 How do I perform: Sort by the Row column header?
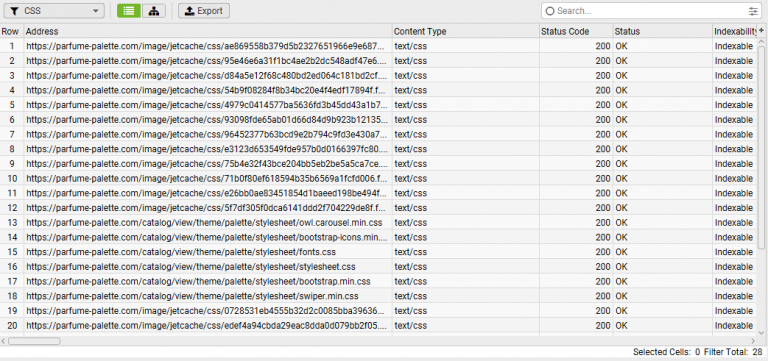[x=12, y=31]
